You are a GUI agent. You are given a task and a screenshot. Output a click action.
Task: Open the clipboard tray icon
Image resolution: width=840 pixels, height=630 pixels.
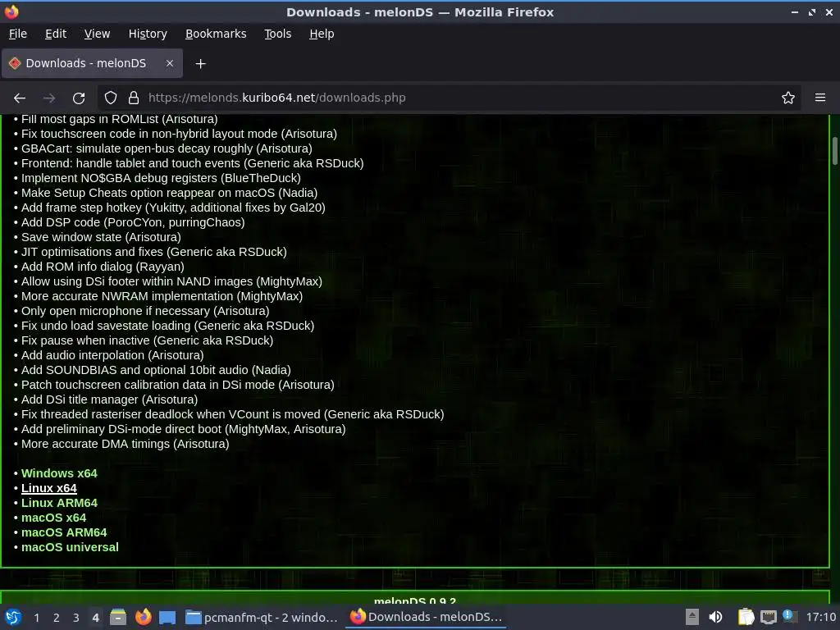(x=746, y=617)
